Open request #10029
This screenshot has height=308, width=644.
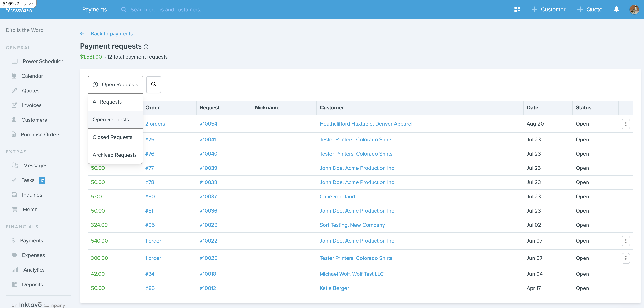[208, 225]
